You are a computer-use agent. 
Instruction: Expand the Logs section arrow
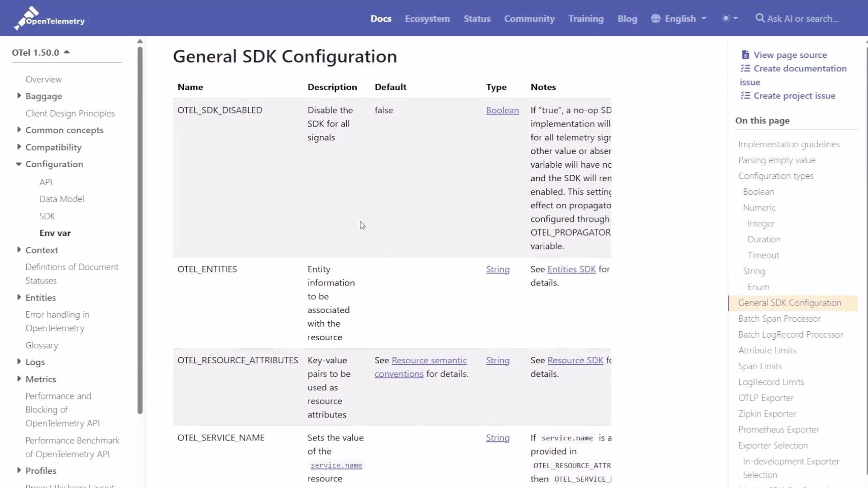tap(19, 361)
